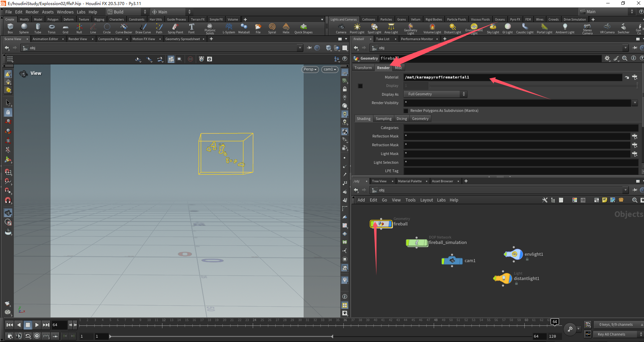Open the Pyro FX shelf tab
The width and height of the screenshot is (644, 342).
coord(515,20)
